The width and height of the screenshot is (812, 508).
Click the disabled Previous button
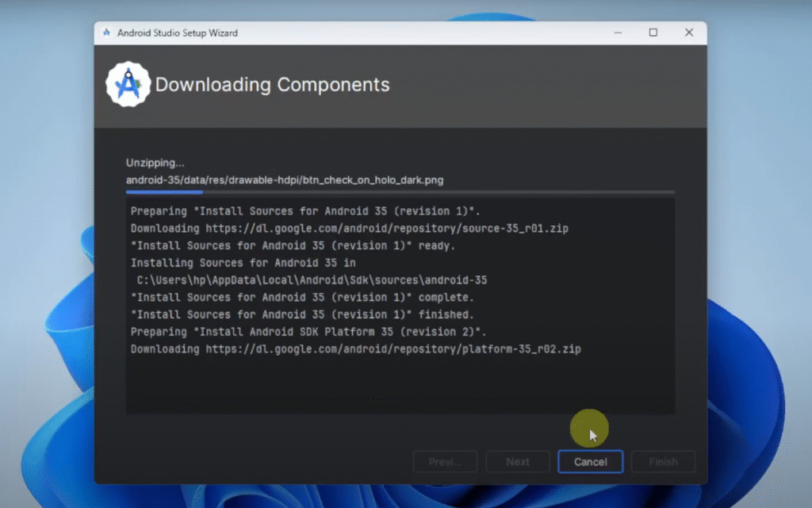pyautogui.click(x=445, y=461)
